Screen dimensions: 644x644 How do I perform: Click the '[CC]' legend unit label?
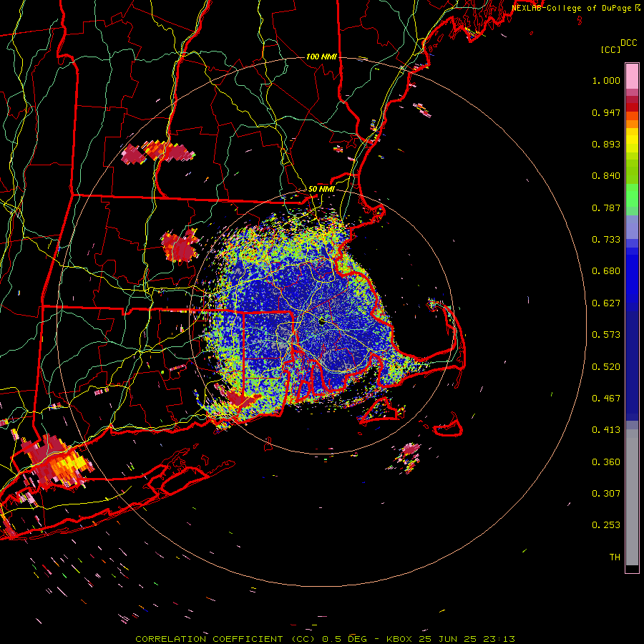[611, 49]
